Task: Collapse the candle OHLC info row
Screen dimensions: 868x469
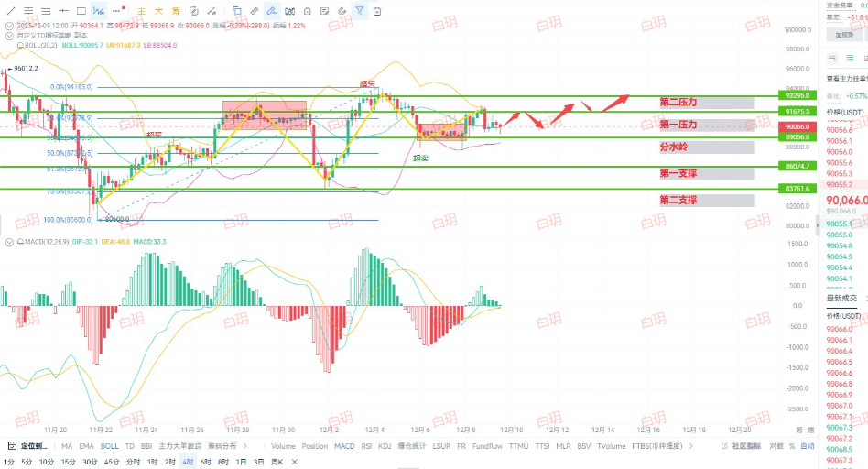Action: click(9, 26)
